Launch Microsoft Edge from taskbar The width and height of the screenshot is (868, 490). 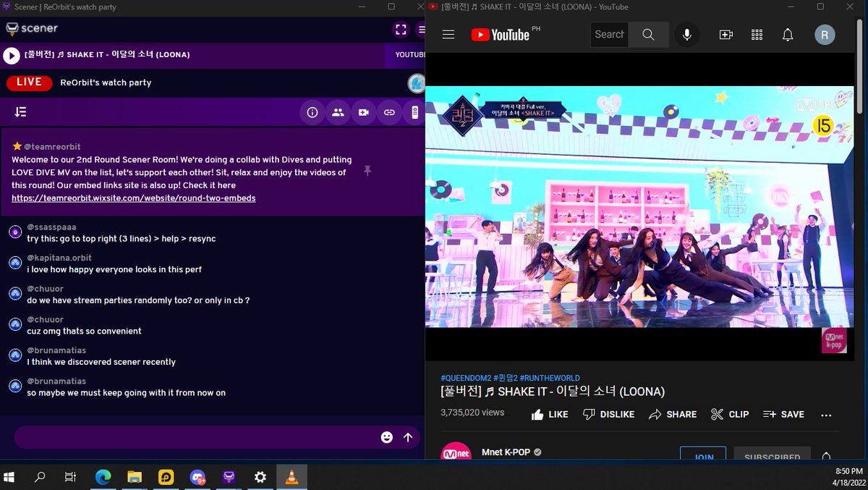tap(103, 477)
